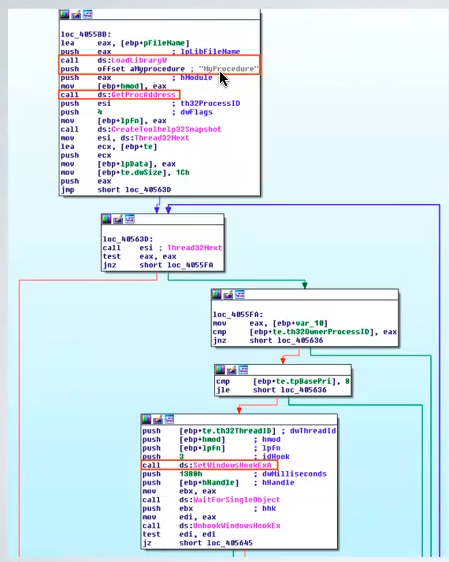449x562 pixels.
Task: Click the jmp short loc_40563D target
Action: click(148, 190)
